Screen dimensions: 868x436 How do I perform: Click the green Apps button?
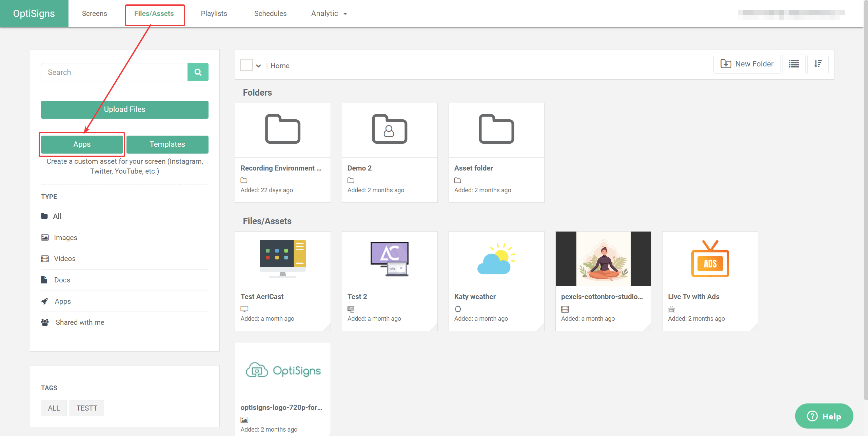click(82, 144)
